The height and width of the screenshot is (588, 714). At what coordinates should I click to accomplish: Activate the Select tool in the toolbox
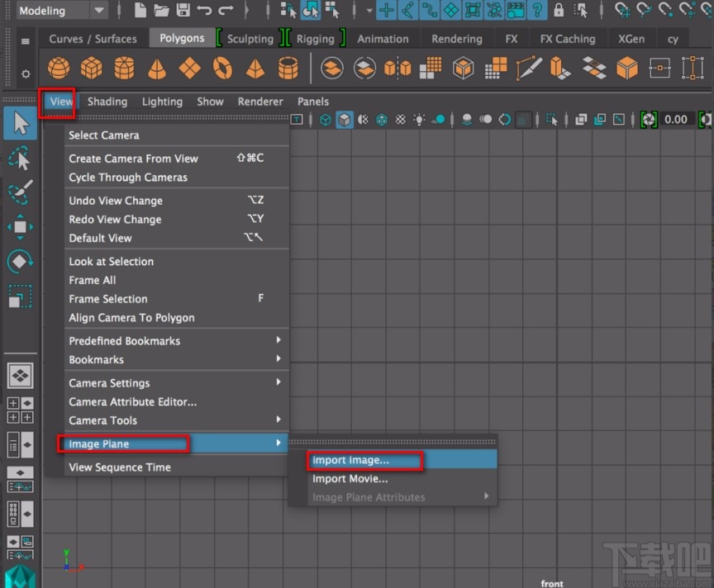(20, 123)
